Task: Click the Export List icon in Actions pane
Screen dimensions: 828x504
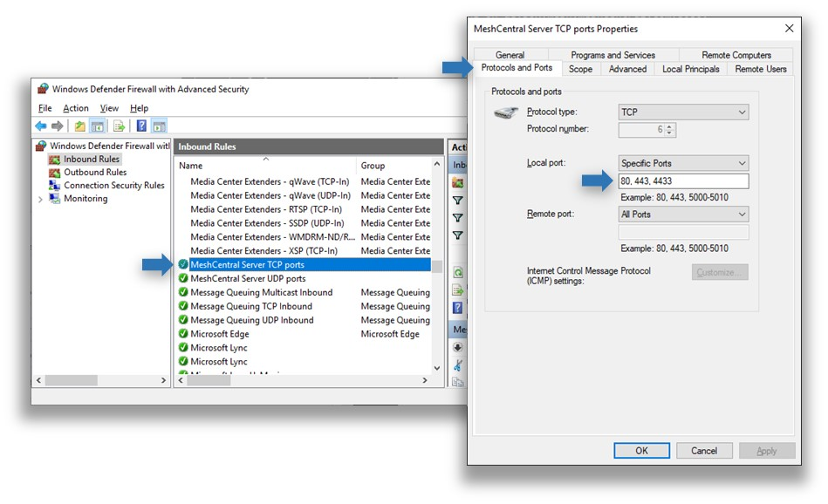Action: click(x=458, y=289)
